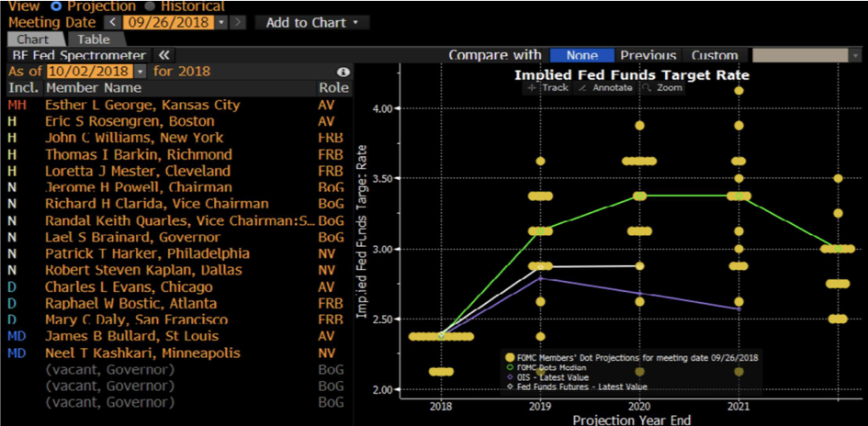Click the info icon above Role column
The image size is (868, 426).
point(343,72)
